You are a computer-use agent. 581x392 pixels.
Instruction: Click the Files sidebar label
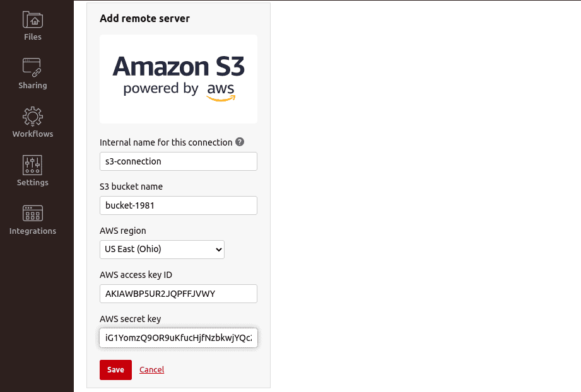[x=33, y=37]
